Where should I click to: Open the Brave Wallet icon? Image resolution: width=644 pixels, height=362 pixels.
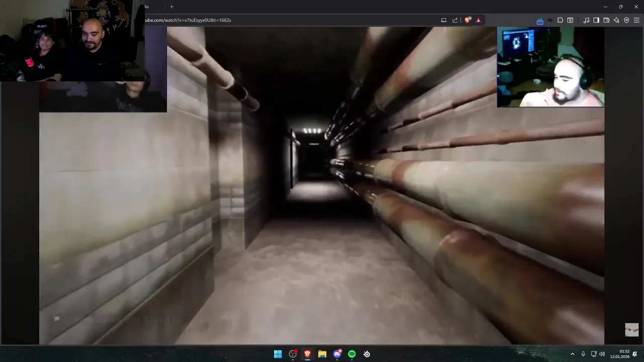click(606, 20)
